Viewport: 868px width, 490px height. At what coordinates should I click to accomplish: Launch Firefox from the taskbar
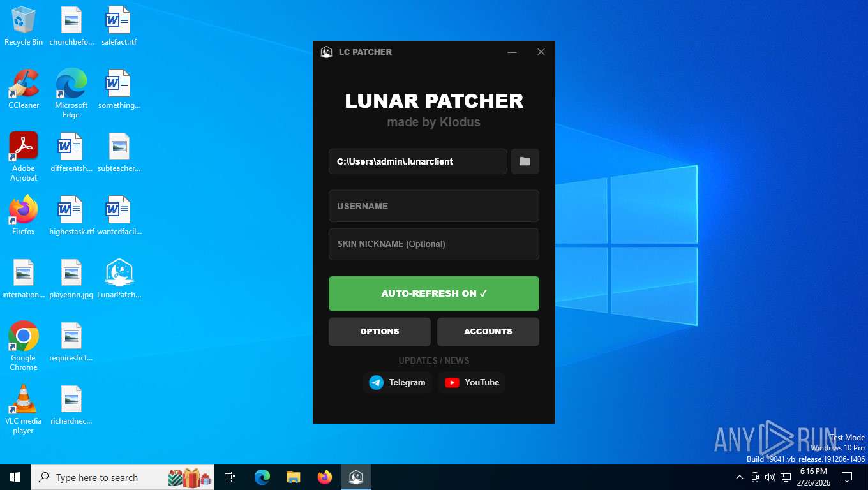point(325,477)
